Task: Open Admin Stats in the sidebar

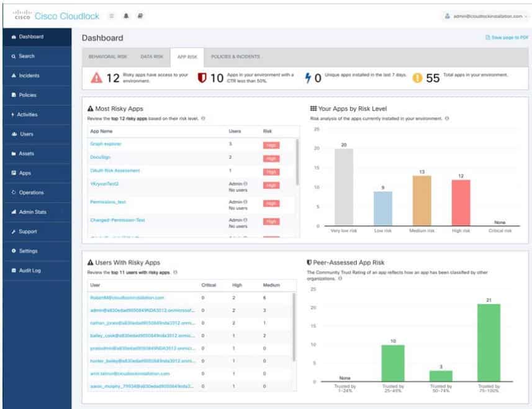Action: [x=37, y=212]
